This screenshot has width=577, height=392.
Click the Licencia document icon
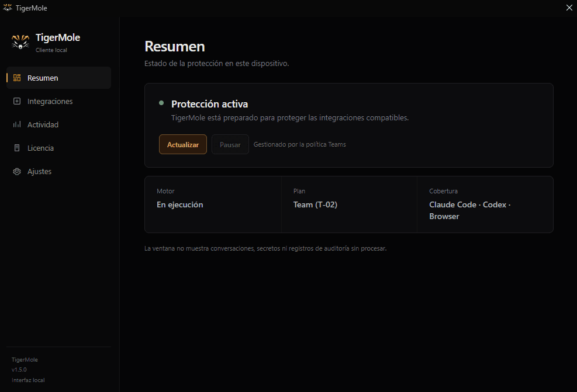(x=17, y=148)
